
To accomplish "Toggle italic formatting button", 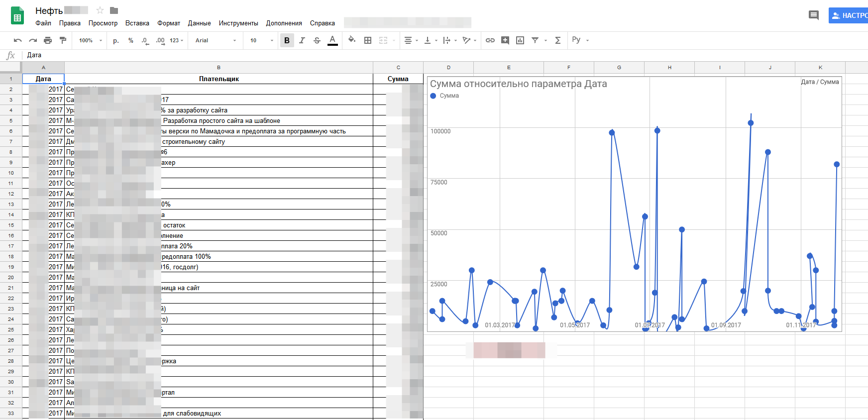I will pyautogui.click(x=302, y=40).
